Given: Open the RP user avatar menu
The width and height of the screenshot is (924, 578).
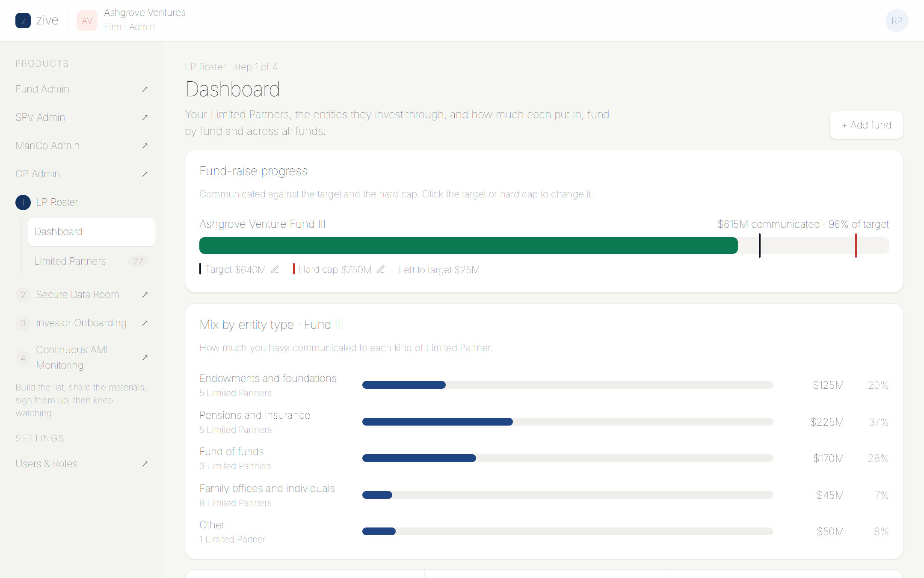Looking at the screenshot, I should point(897,21).
